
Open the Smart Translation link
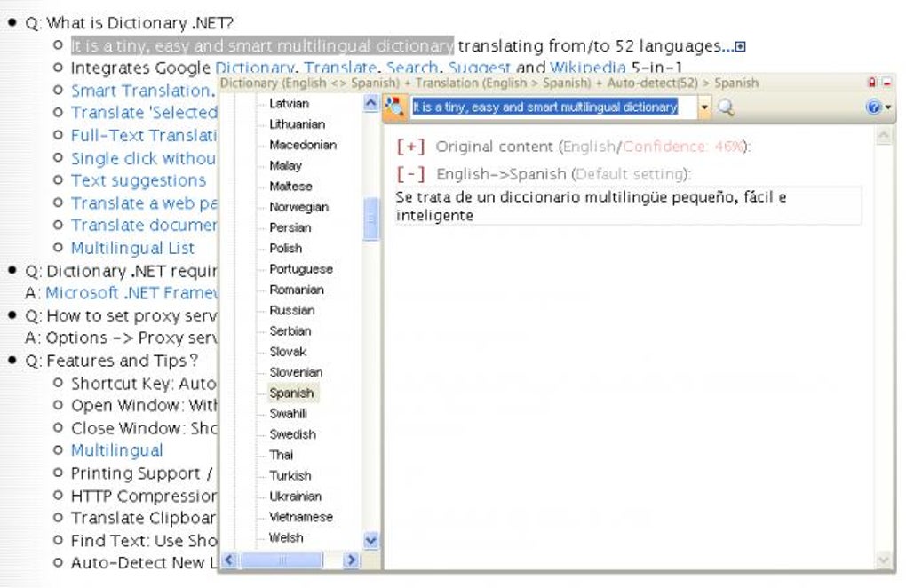click(143, 91)
